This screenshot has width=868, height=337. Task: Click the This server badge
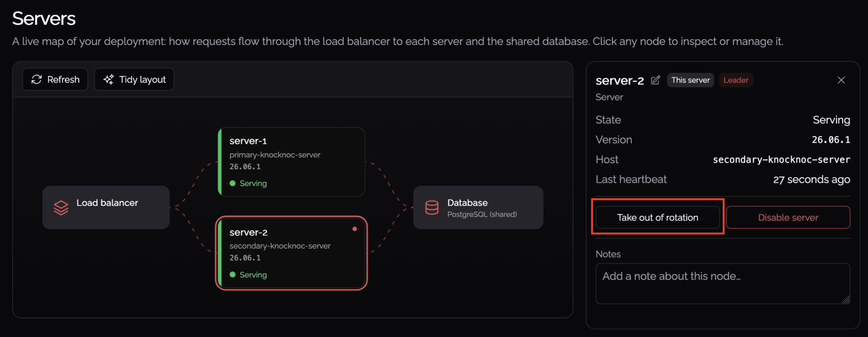point(690,80)
